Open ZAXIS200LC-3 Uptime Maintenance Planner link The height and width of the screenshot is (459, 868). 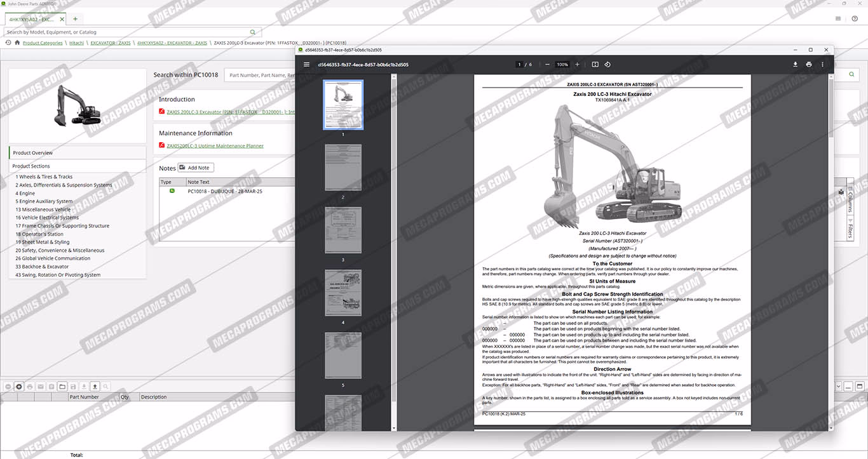tap(215, 145)
